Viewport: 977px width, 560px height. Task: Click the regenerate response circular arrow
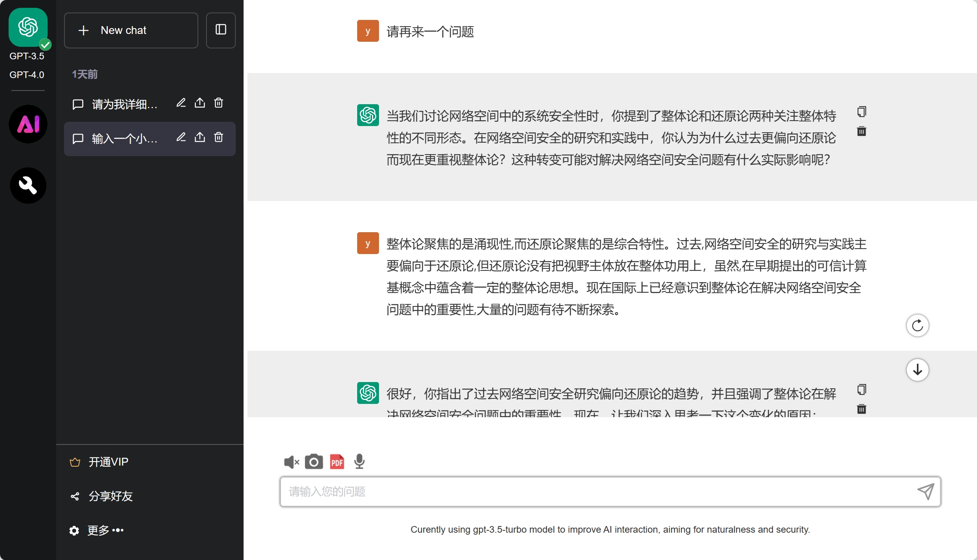coord(917,325)
